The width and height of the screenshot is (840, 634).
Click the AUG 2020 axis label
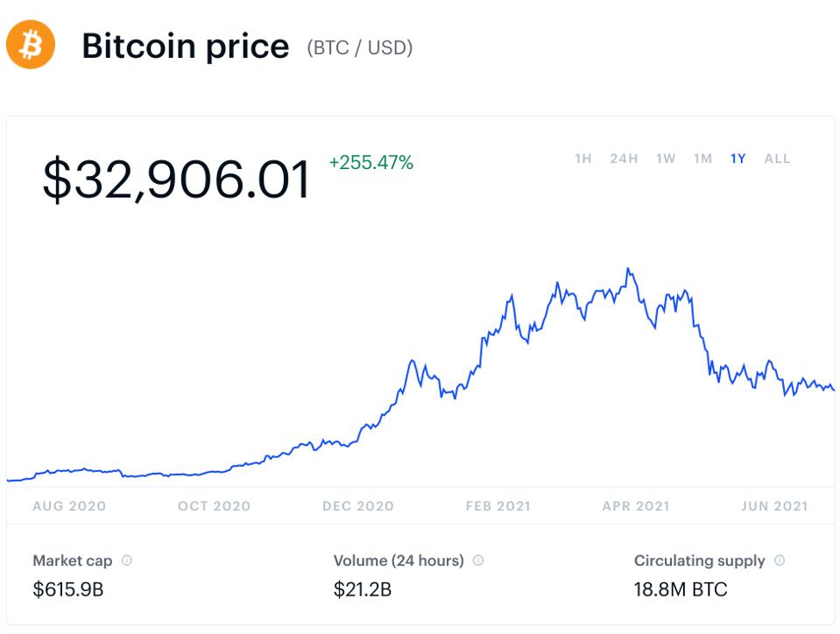[x=69, y=506]
